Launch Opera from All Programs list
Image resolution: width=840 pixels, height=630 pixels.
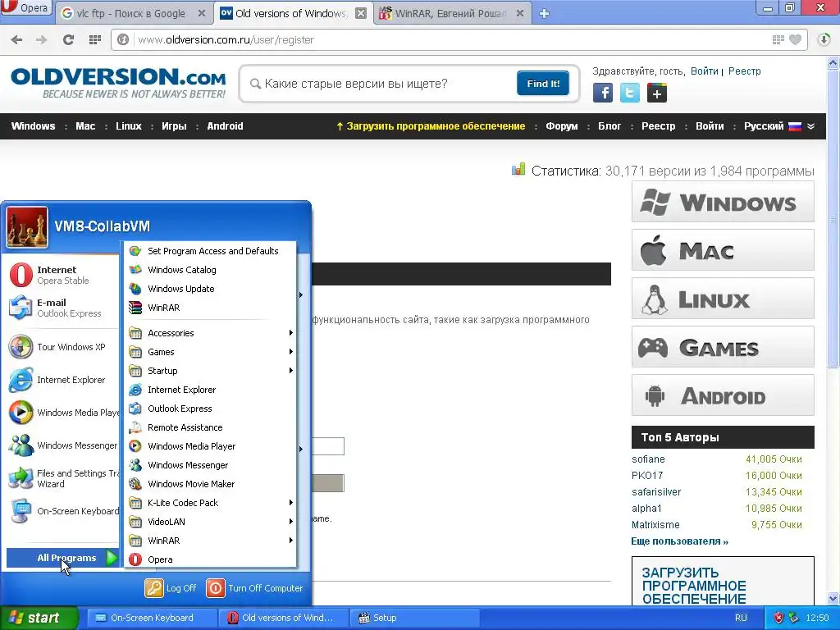pos(211,559)
